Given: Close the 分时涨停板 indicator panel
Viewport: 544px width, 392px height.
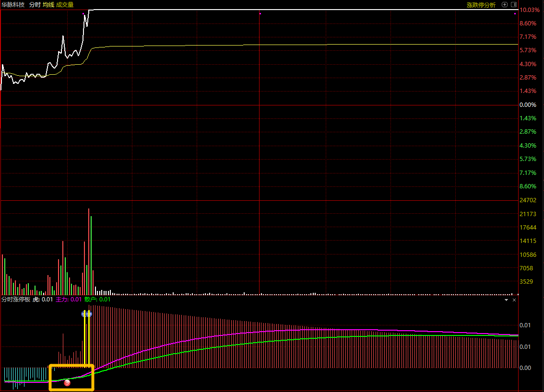Looking at the screenshot, I should [514, 300].
